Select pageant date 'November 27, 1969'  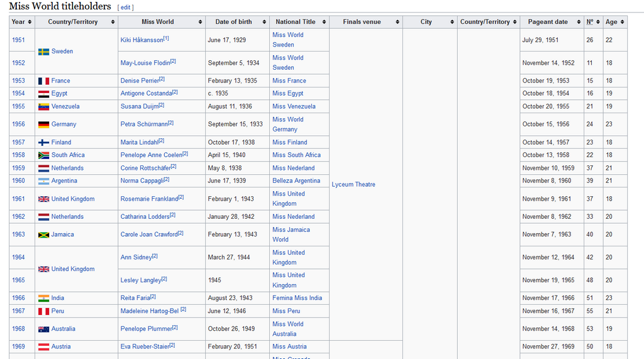coord(548,346)
